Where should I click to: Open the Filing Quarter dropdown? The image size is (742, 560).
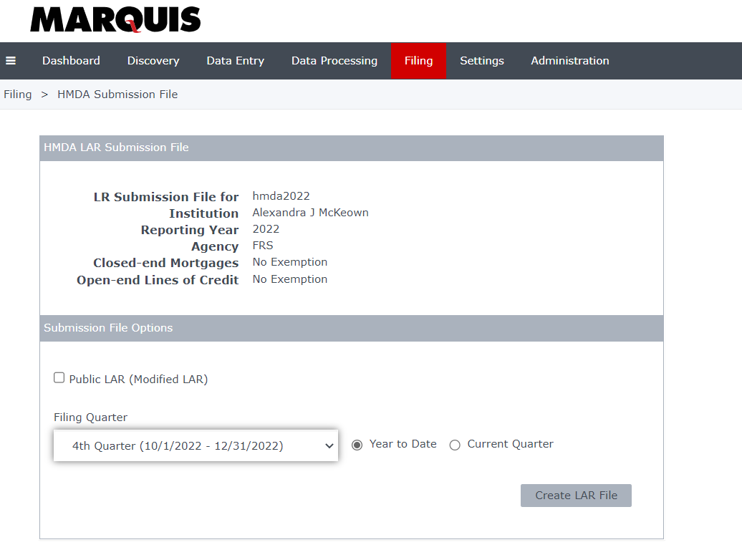(x=196, y=445)
